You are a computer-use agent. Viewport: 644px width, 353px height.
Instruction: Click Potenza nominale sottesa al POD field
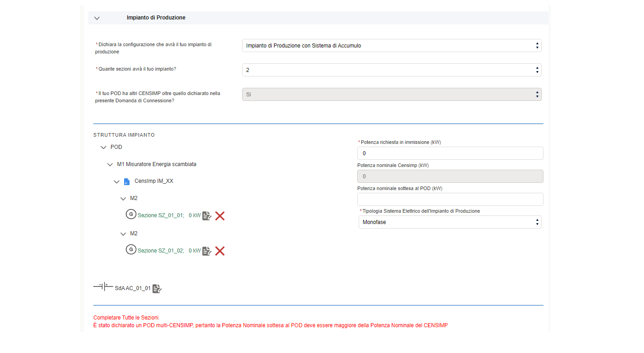pyautogui.click(x=450, y=199)
